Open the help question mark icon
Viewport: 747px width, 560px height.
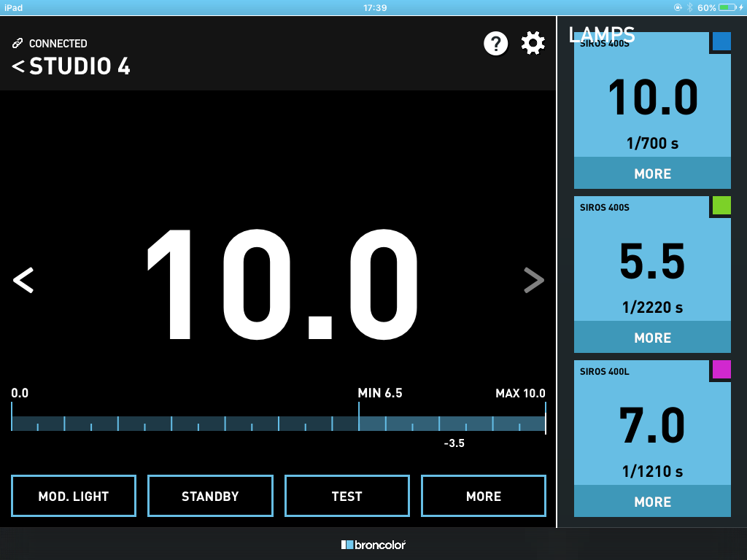[495, 44]
